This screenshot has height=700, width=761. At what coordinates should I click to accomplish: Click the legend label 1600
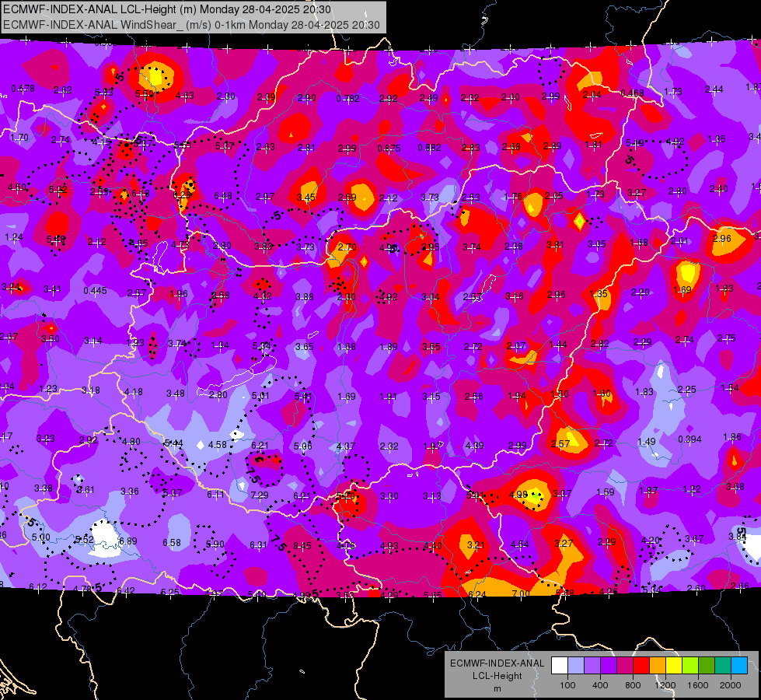coord(698,685)
